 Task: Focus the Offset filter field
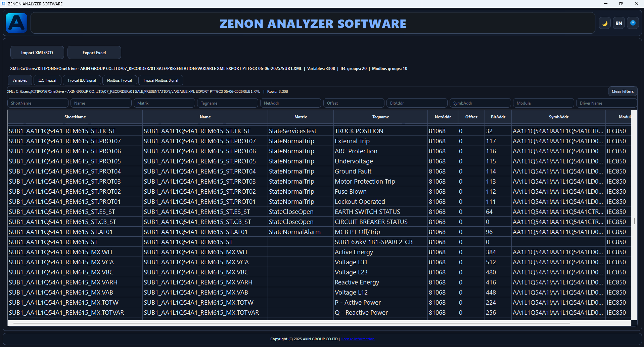(x=354, y=103)
